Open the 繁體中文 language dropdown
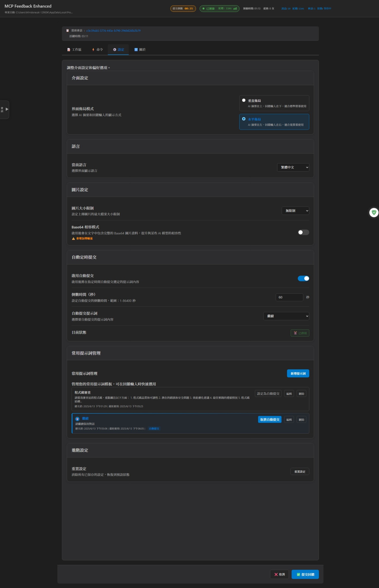This screenshot has width=379, height=588. 293,167
